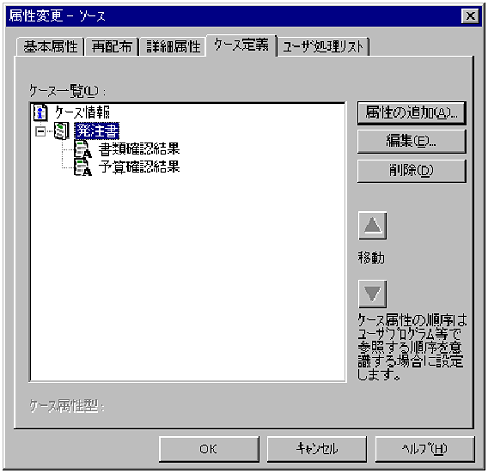The height and width of the screenshot is (473, 488).
Task: Click the 編集(E)... button
Action: (411, 141)
